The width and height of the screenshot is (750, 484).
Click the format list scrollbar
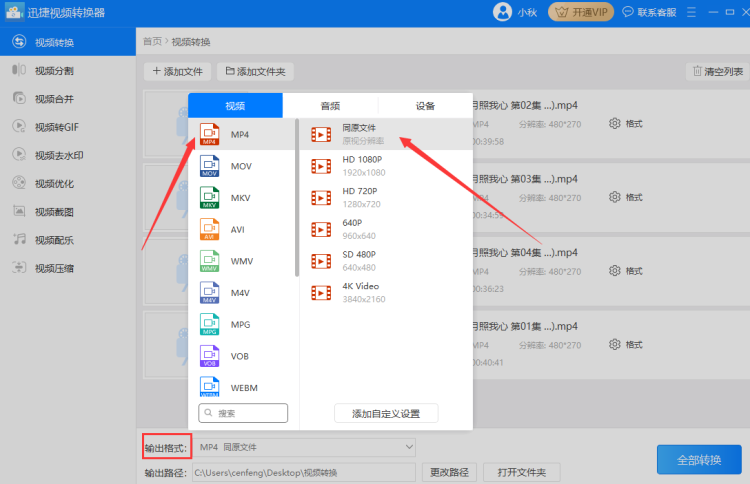tap(297, 198)
